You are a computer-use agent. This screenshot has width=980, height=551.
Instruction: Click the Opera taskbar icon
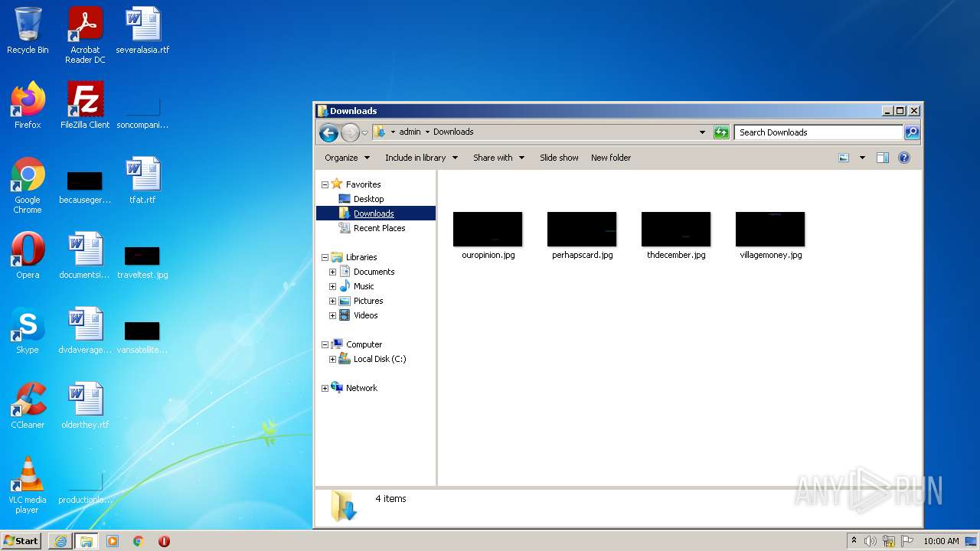pyautogui.click(x=164, y=541)
